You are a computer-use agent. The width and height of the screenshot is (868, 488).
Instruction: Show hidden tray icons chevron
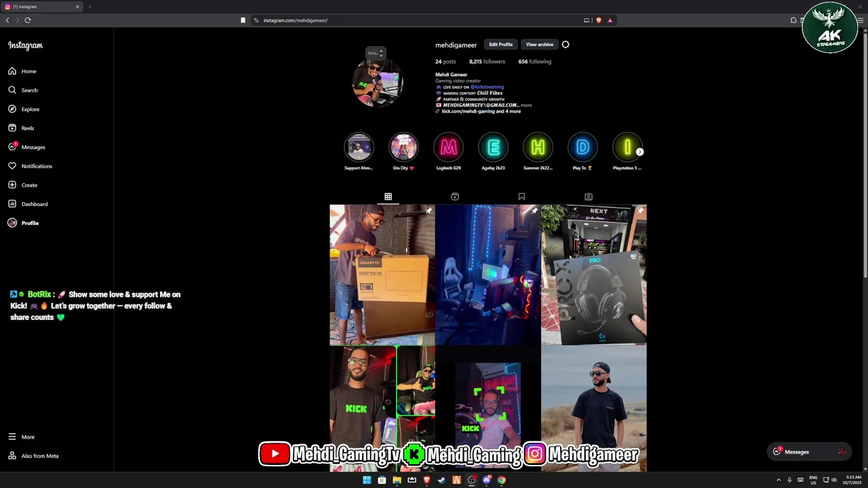tap(778, 480)
